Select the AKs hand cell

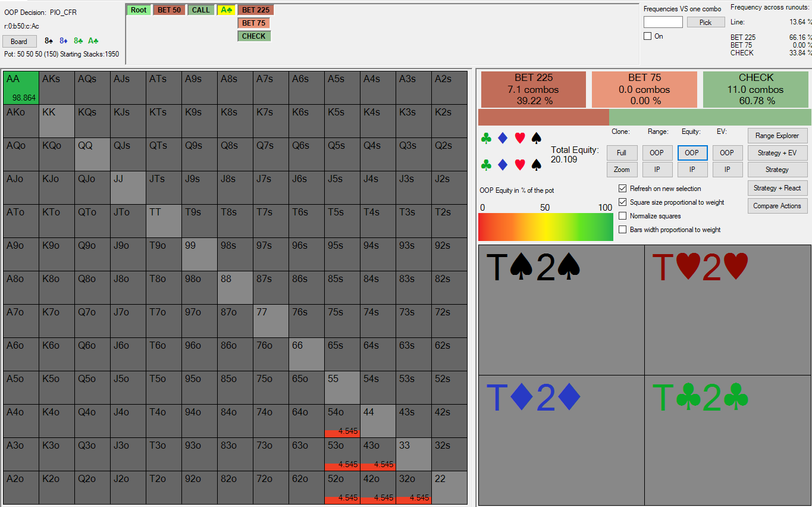pos(57,87)
